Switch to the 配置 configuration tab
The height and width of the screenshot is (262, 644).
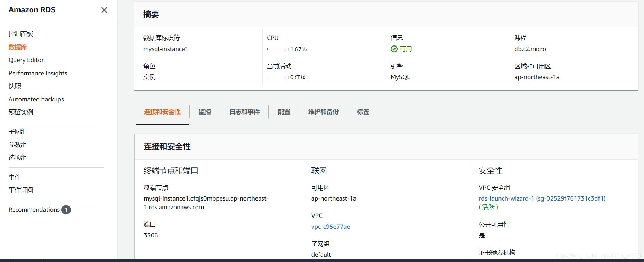pyautogui.click(x=284, y=112)
